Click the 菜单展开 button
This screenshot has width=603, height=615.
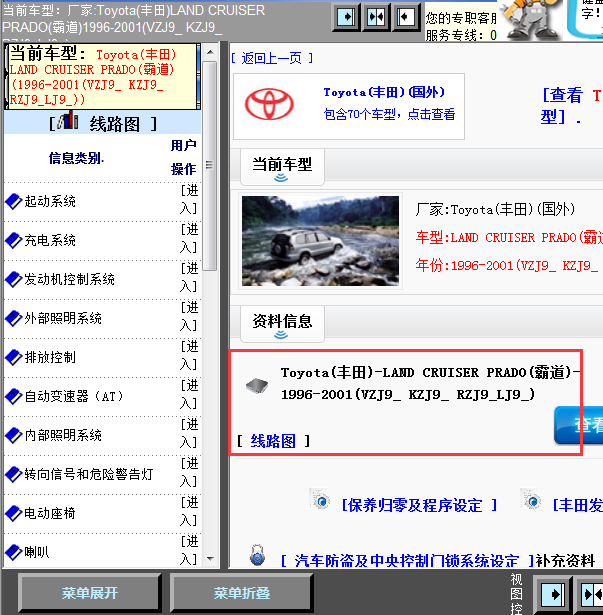[x=89, y=593]
